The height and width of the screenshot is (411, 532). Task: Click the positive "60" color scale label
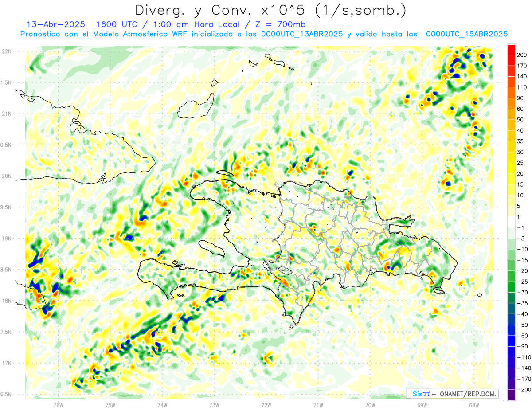(x=520, y=109)
